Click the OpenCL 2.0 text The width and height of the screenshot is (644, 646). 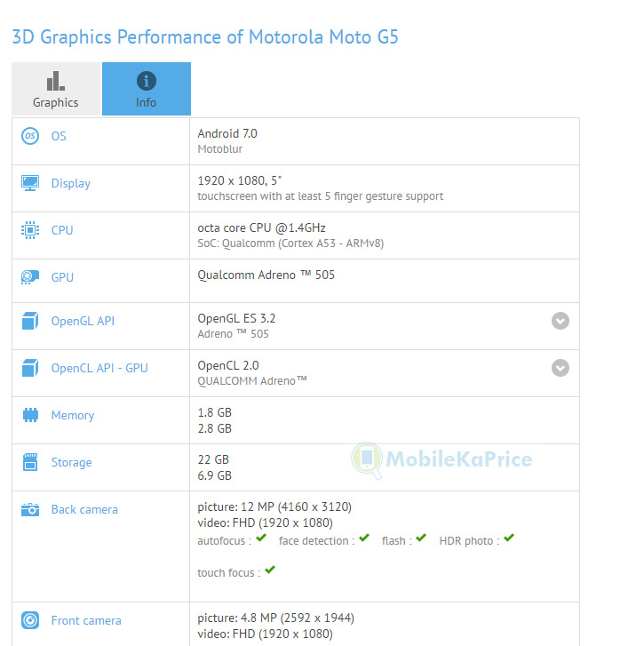228,365
